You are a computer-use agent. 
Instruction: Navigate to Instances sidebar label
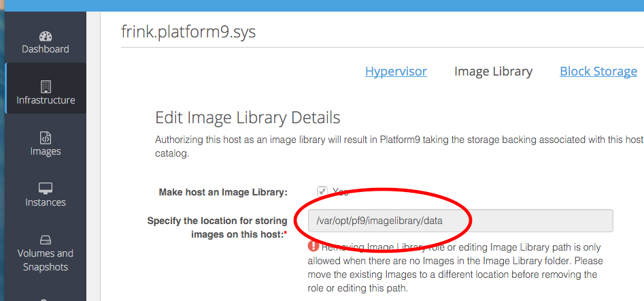(46, 202)
